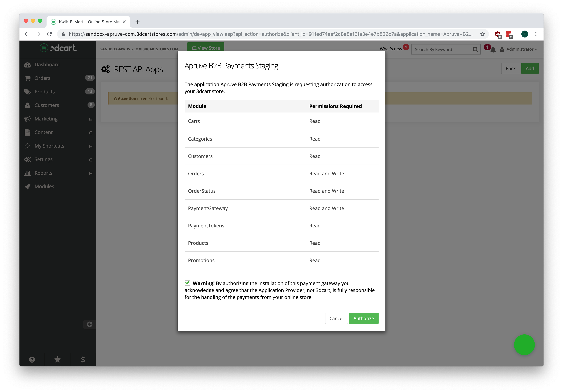Collapse sidebar with the arrow icon
Screen dimensions: 563x392
[x=89, y=324]
